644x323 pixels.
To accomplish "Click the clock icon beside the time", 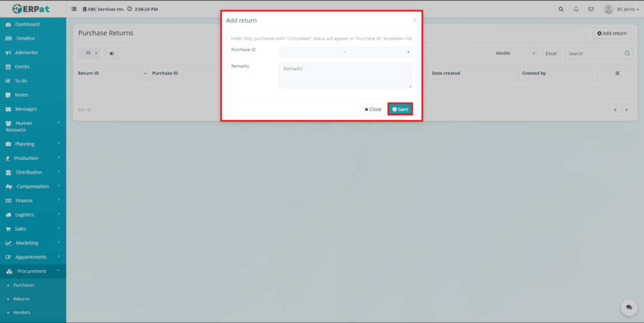I will pyautogui.click(x=130, y=9).
